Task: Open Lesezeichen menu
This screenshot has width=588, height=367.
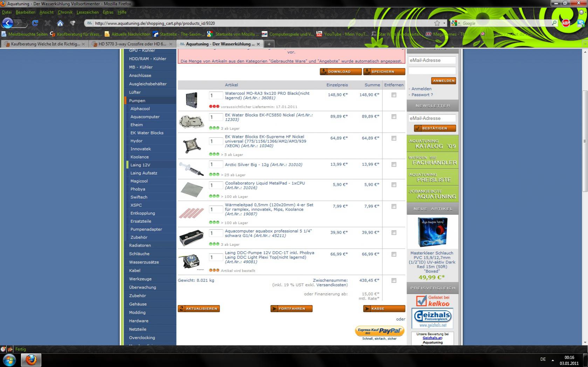Action: (x=88, y=12)
